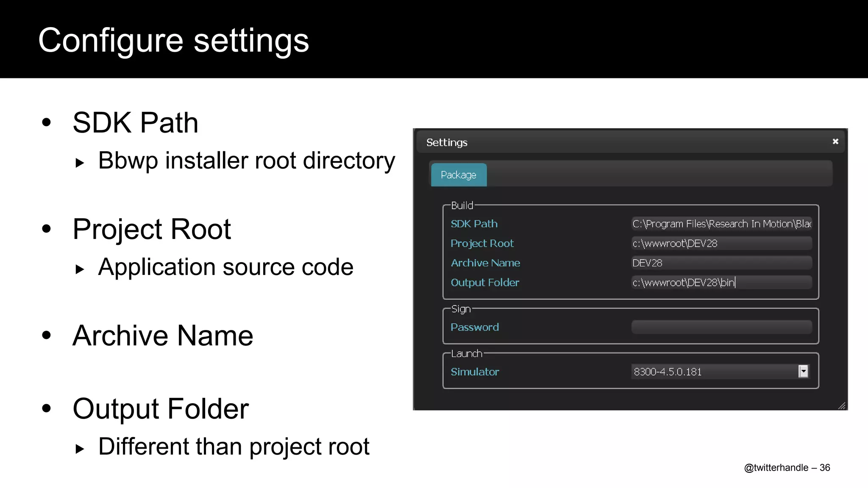Close the Settings dialog with the X

(835, 141)
